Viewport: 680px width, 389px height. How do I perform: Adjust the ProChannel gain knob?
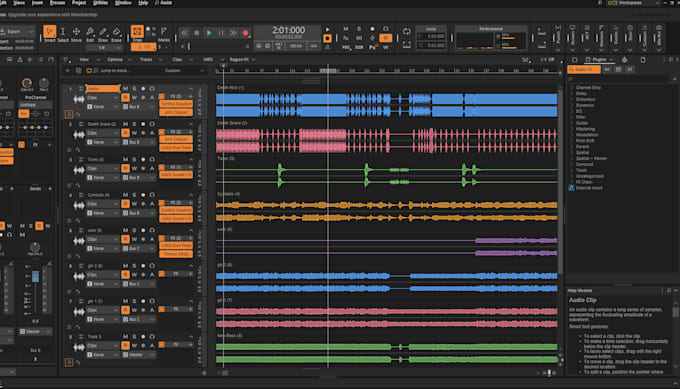pyautogui.click(x=27, y=82)
